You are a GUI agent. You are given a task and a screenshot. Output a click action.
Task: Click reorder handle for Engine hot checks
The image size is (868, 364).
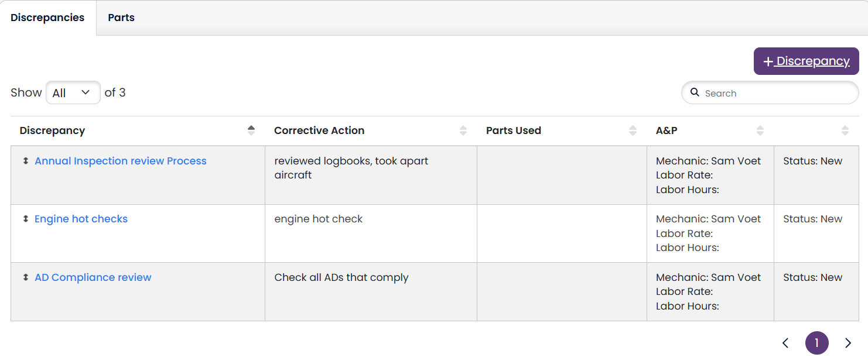tap(26, 219)
